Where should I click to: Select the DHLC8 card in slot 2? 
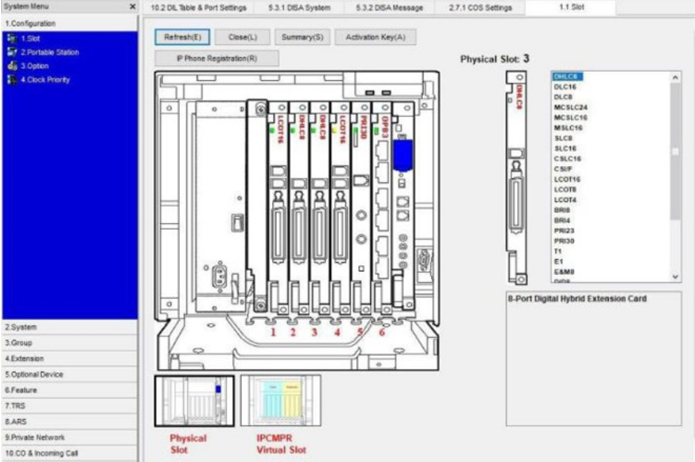click(x=299, y=206)
